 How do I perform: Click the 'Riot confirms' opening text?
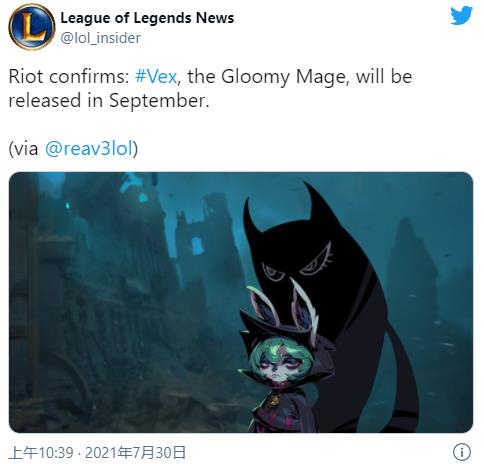tap(69, 77)
